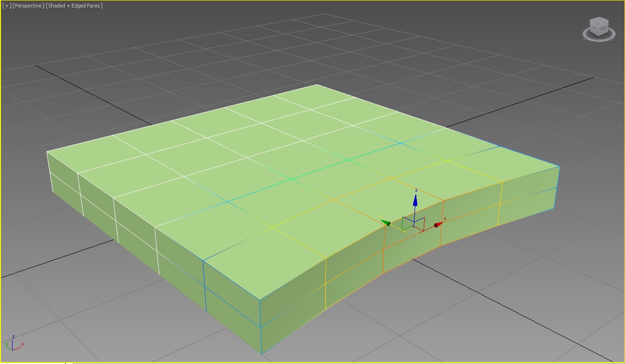625x364 pixels.
Task: Click the small square cursor marker below the gizmo
Action: [x=413, y=236]
